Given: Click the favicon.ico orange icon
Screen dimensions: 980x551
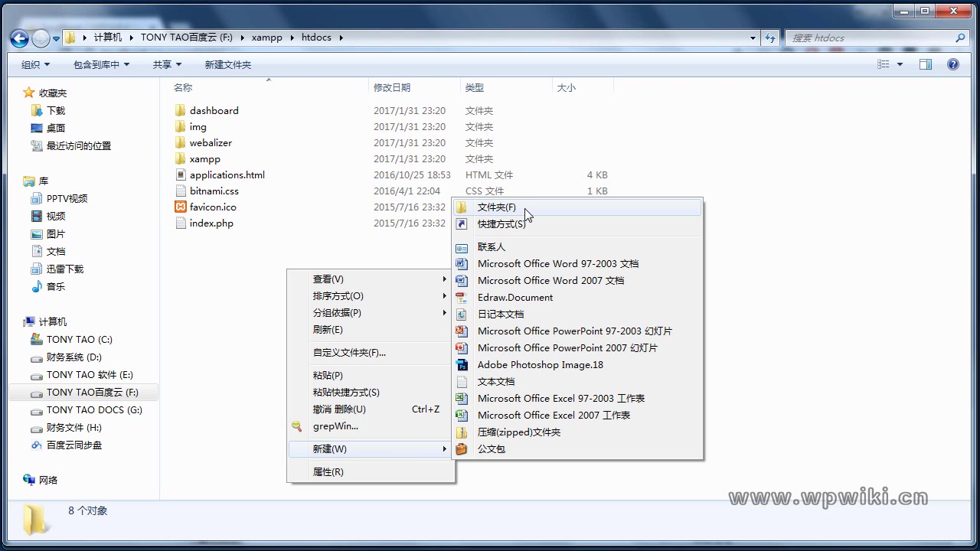Looking at the screenshot, I should click(181, 207).
